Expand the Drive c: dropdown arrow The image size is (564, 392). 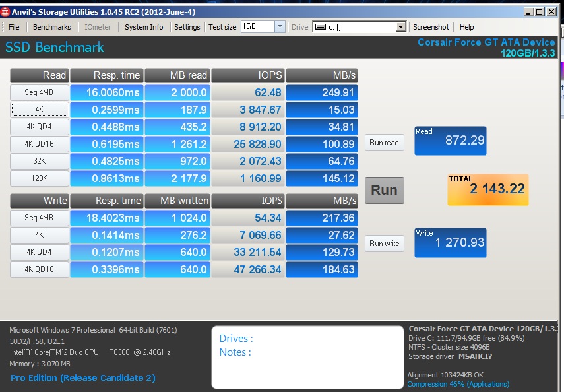point(400,27)
